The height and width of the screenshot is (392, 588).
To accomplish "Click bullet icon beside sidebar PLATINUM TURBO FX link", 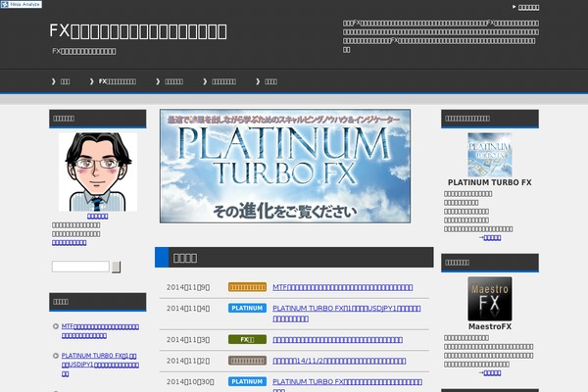I will coord(56,355).
